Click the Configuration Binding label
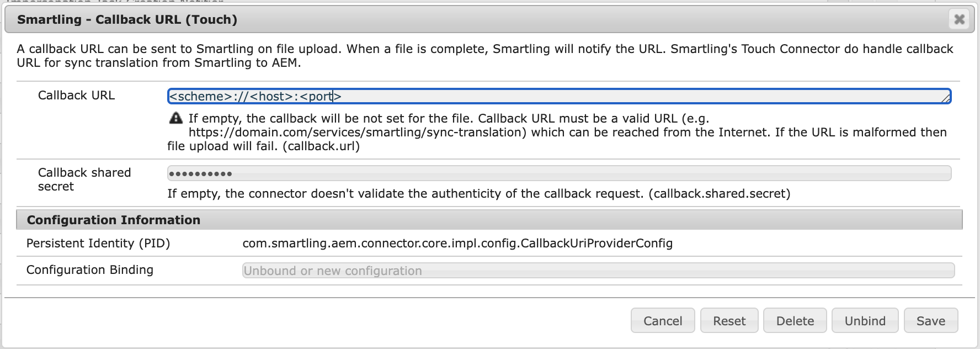The image size is (980, 349). pyautogui.click(x=90, y=270)
